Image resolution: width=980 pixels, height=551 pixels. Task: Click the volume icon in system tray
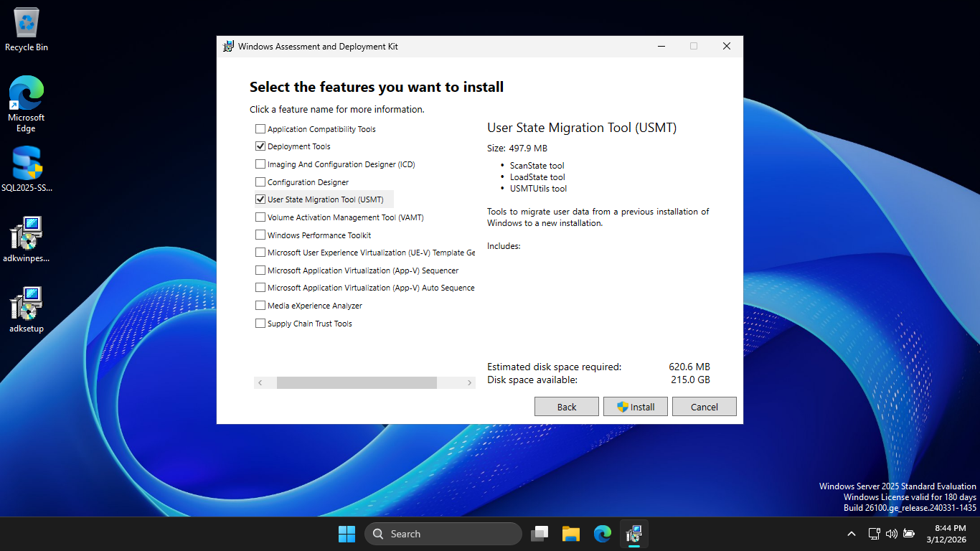pyautogui.click(x=892, y=534)
